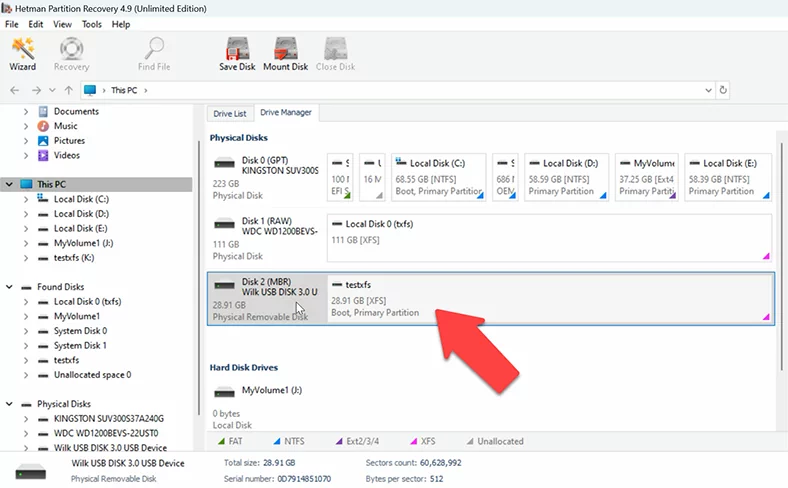This screenshot has width=788, height=488.
Task: Select the Music folder icon
Action: (43, 126)
